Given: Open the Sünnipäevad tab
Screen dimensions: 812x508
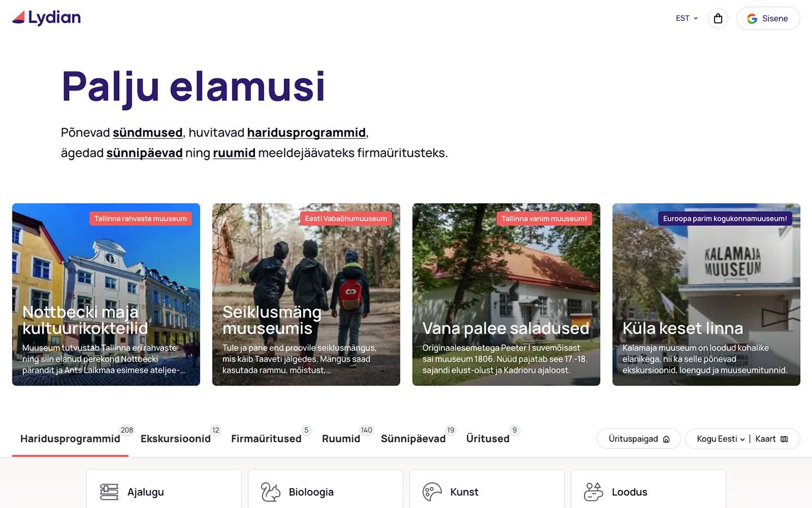Looking at the screenshot, I should pyautogui.click(x=413, y=439).
